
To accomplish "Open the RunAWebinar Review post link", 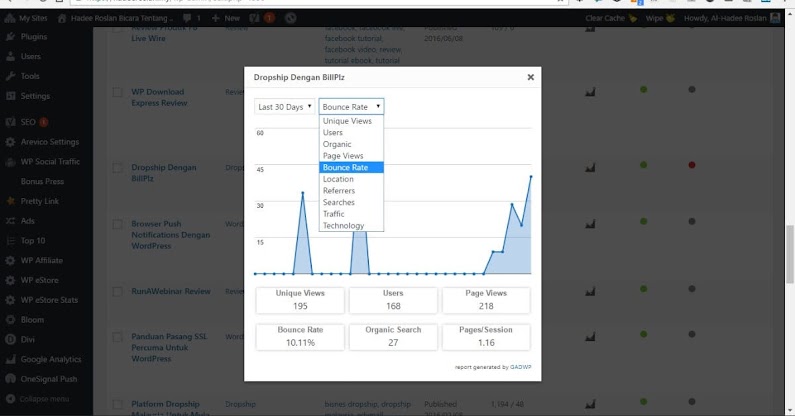I will coord(171,291).
